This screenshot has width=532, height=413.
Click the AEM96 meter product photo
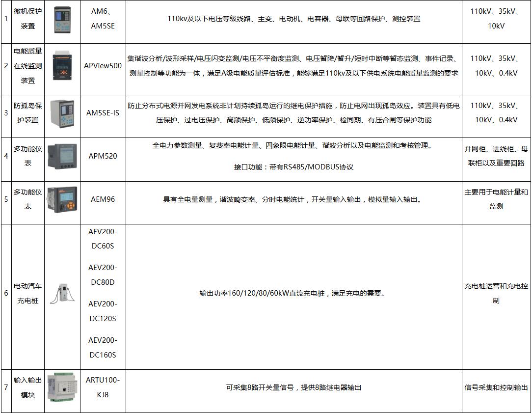point(61,200)
